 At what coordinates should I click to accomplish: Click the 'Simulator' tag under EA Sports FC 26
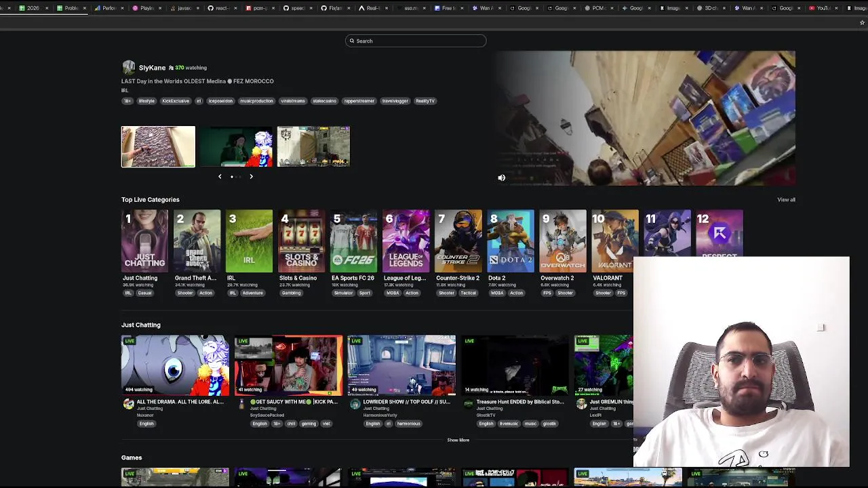click(x=343, y=293)
